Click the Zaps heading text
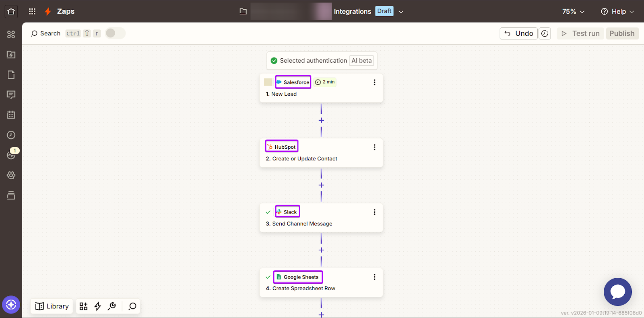Viewport: 644px width, 318px height. [66, 11]
